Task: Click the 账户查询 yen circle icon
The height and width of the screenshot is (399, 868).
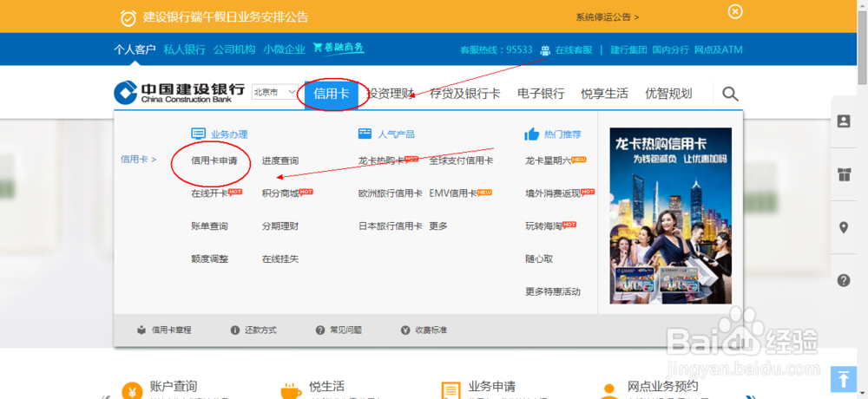Action: (132, 390)
